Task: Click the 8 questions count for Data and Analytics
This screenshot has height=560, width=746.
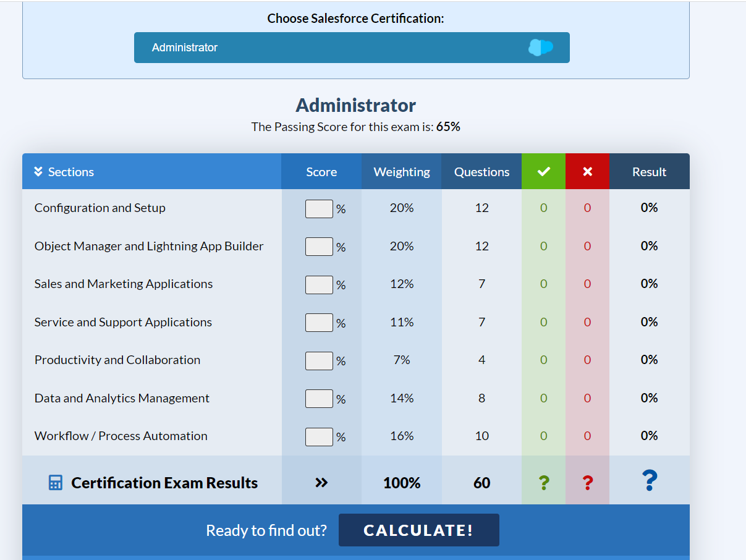Action: click(x=482, y=398)
